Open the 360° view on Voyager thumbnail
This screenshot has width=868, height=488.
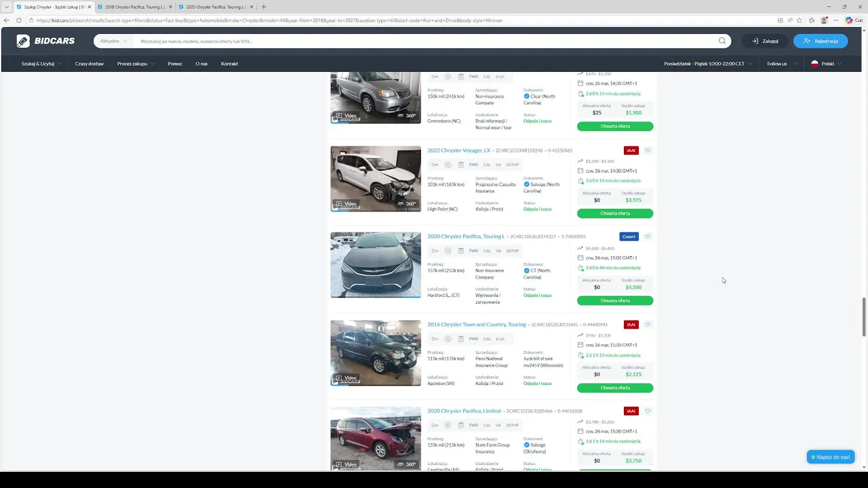407,203
